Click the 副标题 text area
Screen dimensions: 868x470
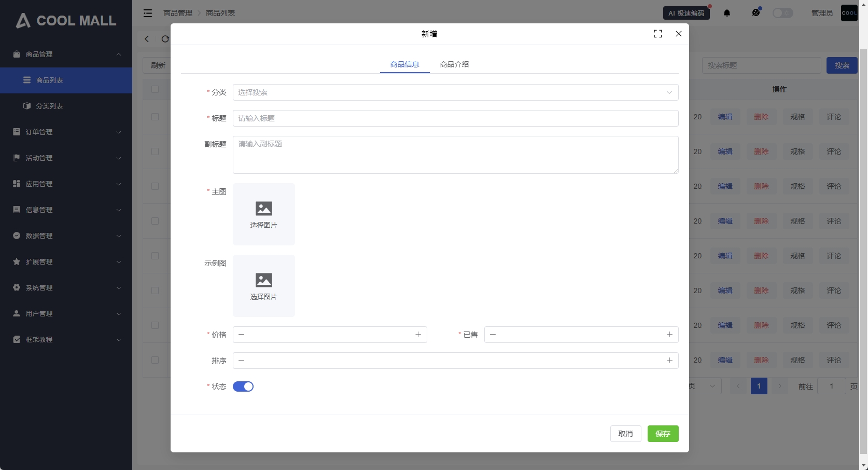455,155
